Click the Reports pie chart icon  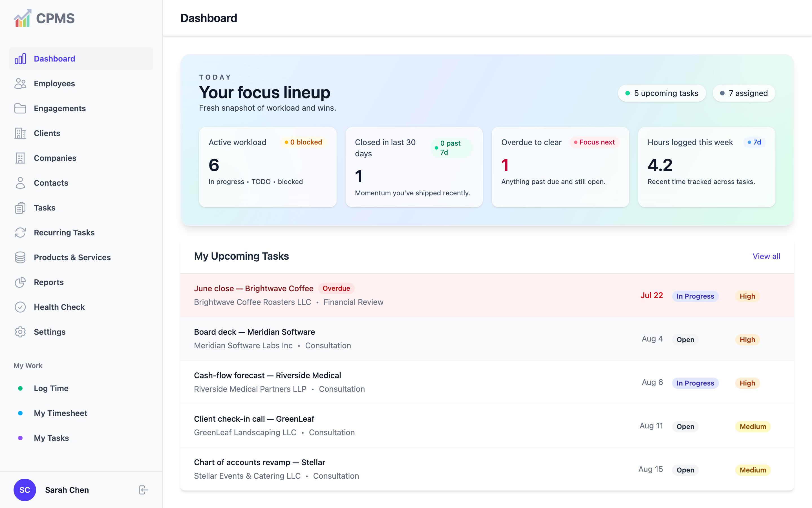point(20,283)
